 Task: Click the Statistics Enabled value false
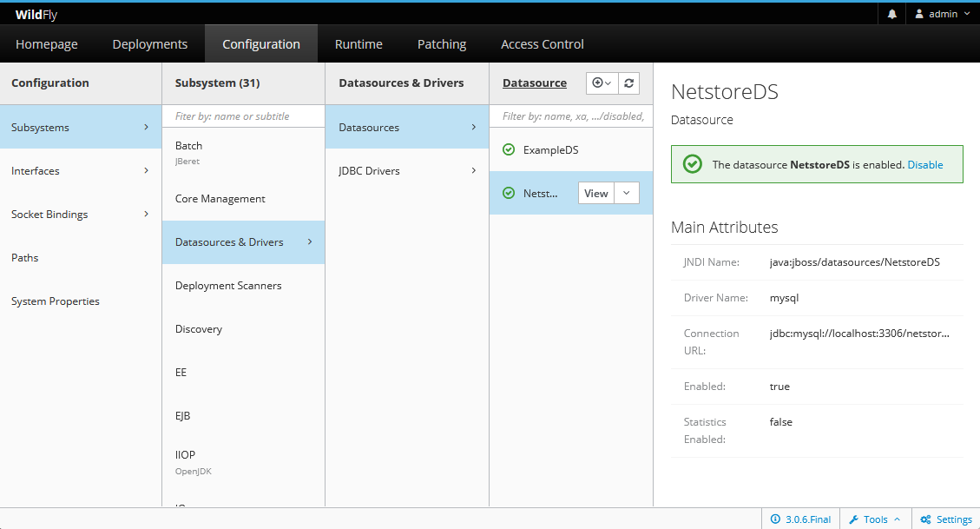tap(780, 422)
